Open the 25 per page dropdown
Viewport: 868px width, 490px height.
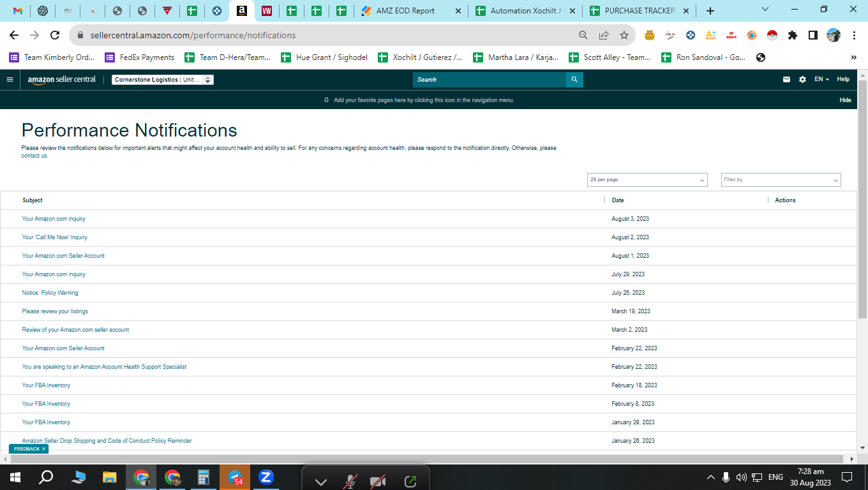coord(647,180)
